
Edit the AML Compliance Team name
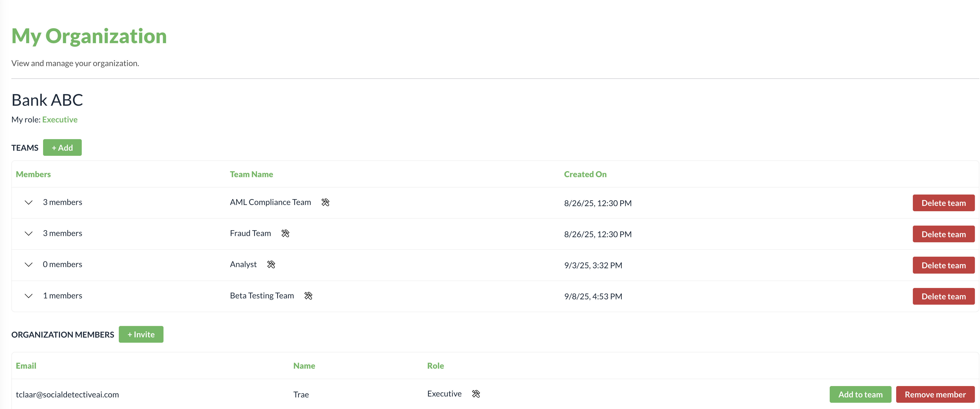click(325, 202)
